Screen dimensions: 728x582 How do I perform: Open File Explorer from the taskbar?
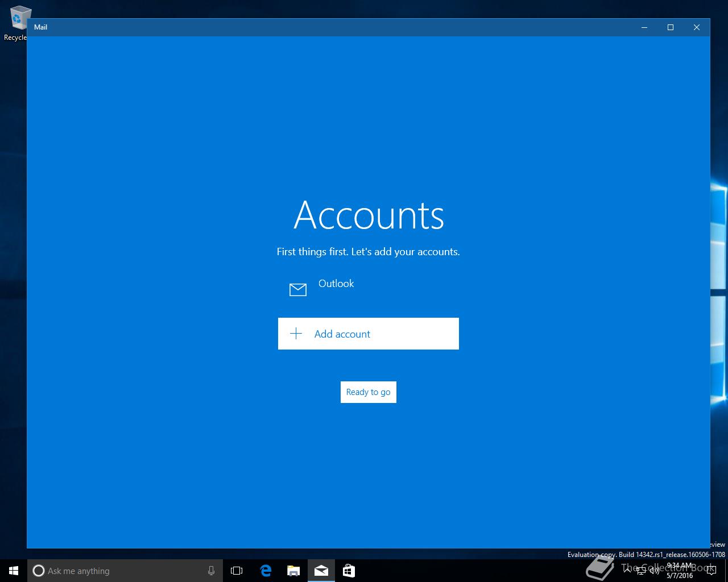click(293, 571)
